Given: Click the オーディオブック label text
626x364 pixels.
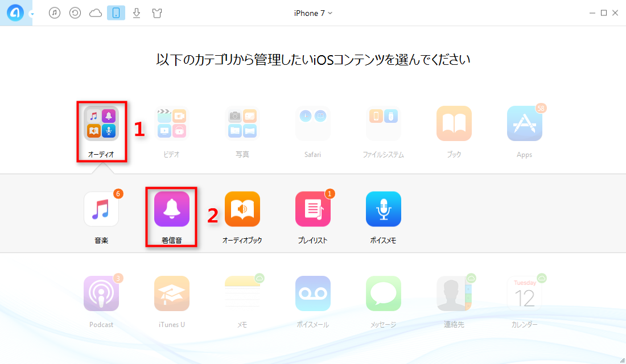Looking at the screenshot, I should 242,240.
